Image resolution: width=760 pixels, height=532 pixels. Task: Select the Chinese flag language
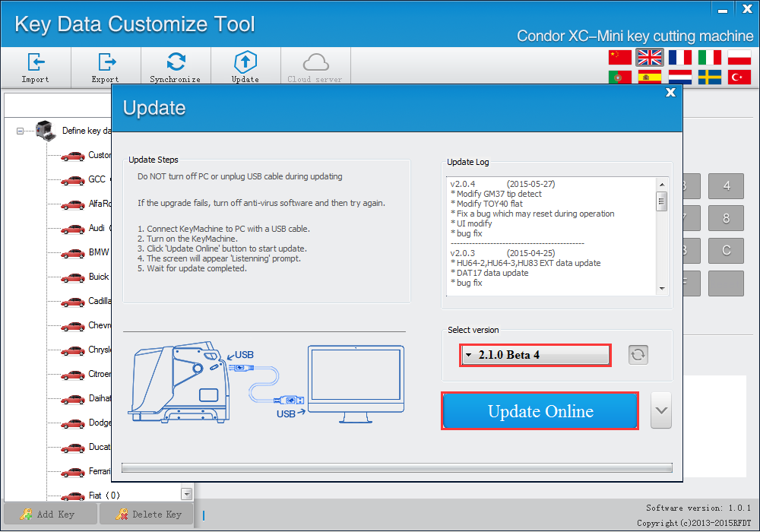(620, 57)
